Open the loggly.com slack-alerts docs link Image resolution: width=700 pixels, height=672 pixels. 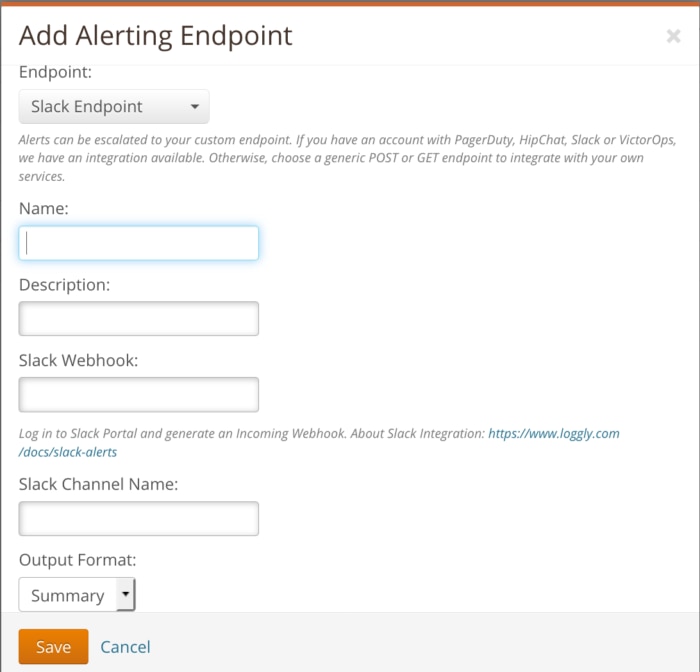click(553, 434)
